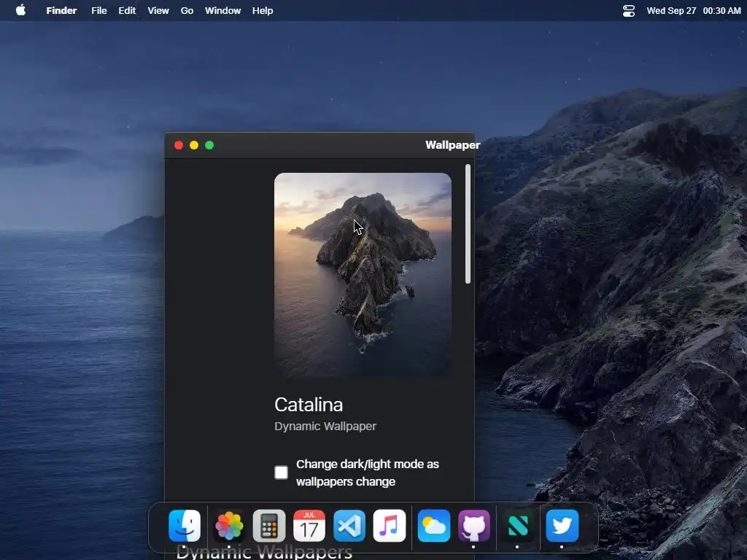
Task: Open the Music app in the dock
Action: coord(390,526)
